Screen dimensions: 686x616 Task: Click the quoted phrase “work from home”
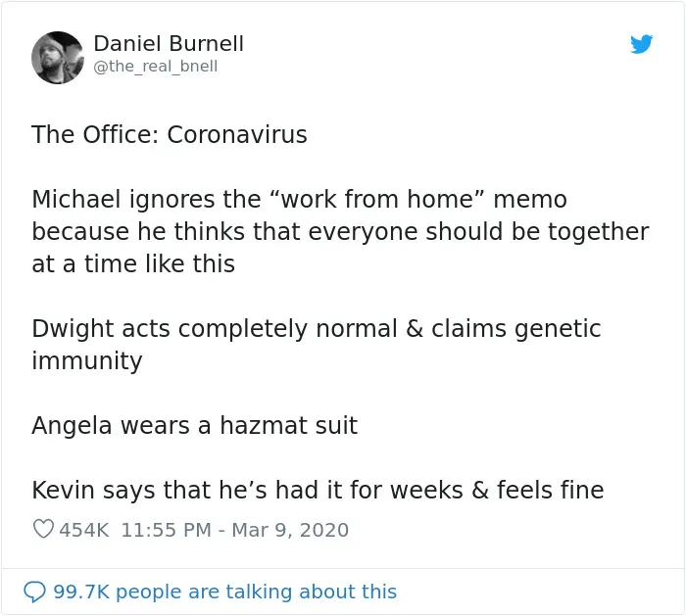pyautogui.click(x=377, y=199)
